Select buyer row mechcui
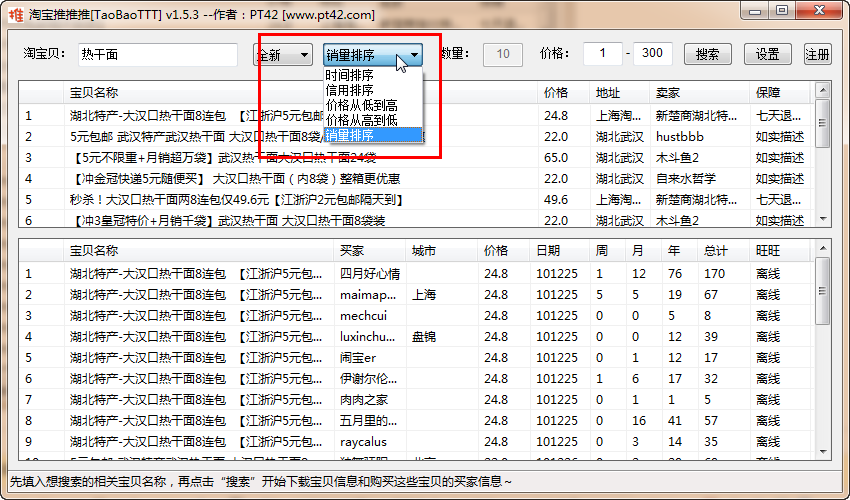 pyautogui.click(x=416, y=316)
